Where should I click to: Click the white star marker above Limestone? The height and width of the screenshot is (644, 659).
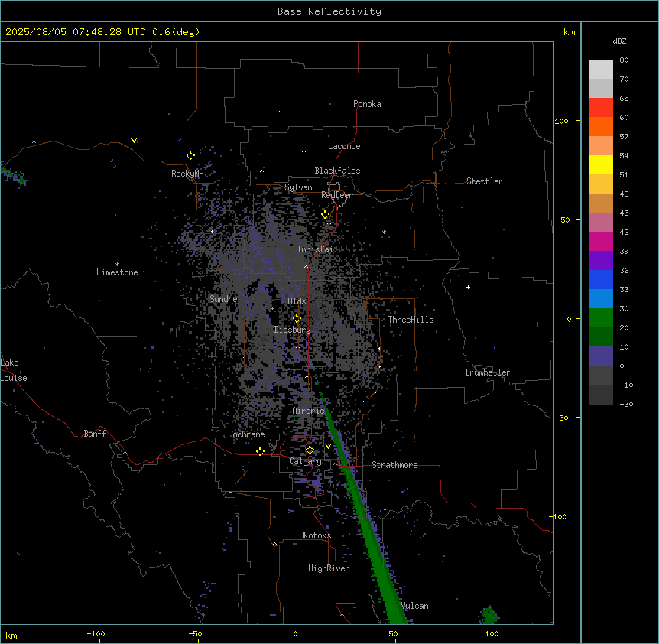pos(117,265)
